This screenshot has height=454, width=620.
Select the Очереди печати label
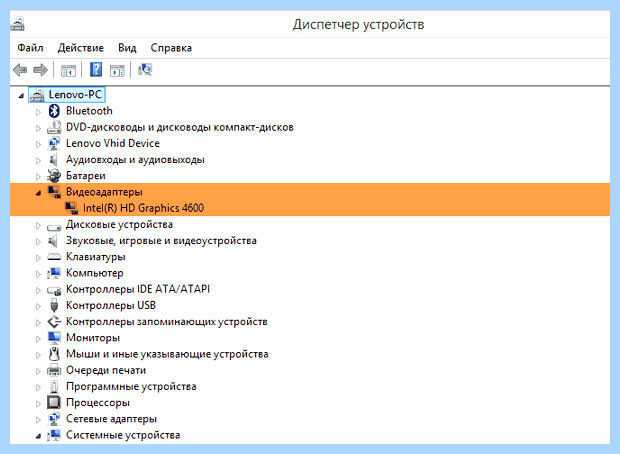click(106, 371)
